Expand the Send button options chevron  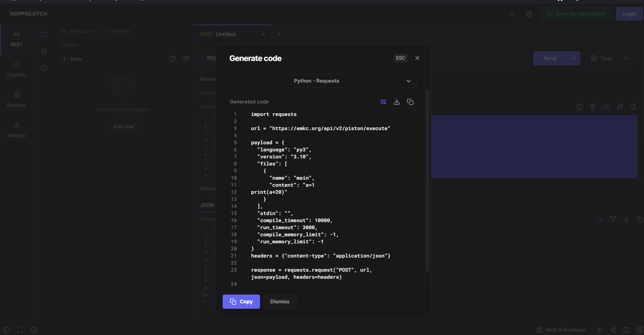point(573,58)
